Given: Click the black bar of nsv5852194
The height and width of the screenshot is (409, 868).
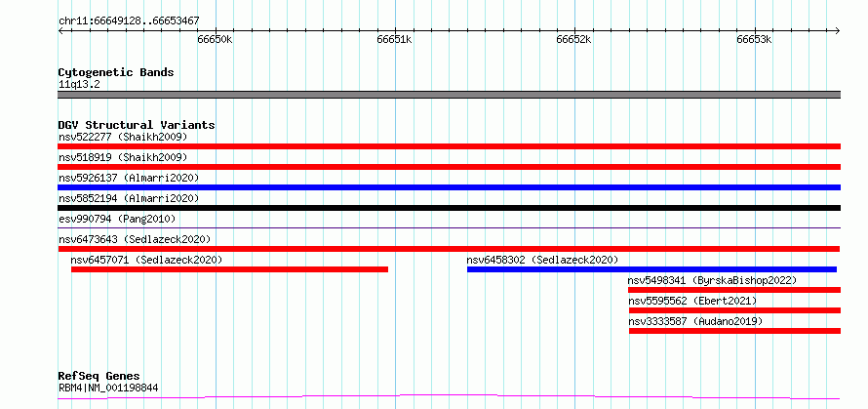Looking at the screenshot, I should (x=449, y=208).
